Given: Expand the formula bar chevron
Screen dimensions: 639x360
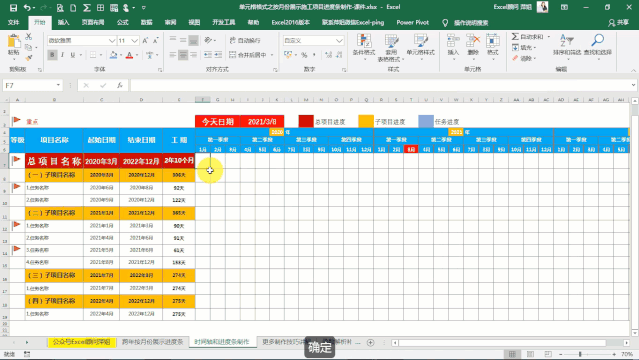Looking at the screenshot, I should [x=633, y=85].
